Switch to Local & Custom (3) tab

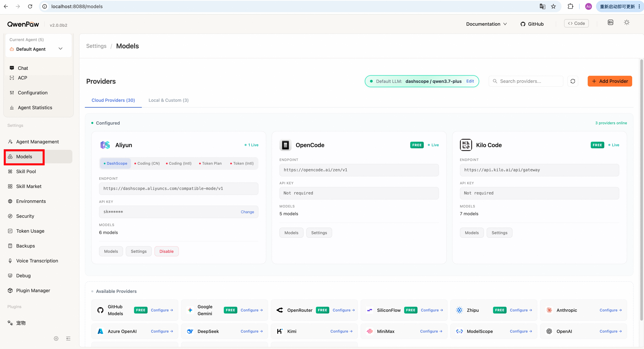(169, 100)
